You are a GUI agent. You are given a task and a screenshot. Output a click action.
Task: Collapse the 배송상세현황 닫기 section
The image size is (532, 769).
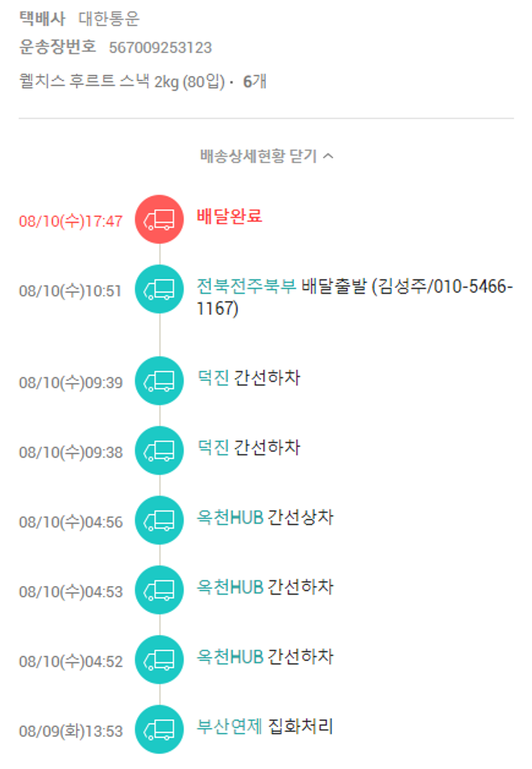click(259, 156)
